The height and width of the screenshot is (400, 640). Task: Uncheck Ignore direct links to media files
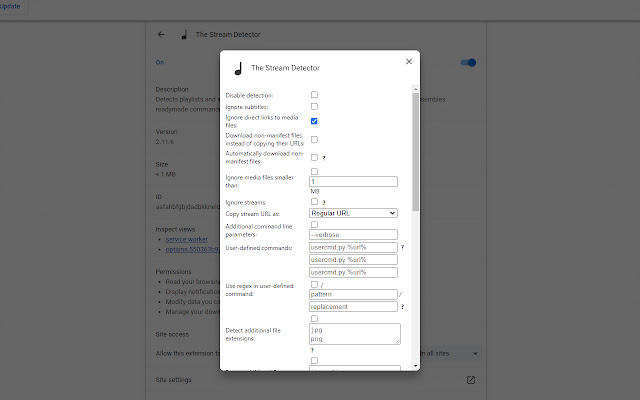[314, 121]
